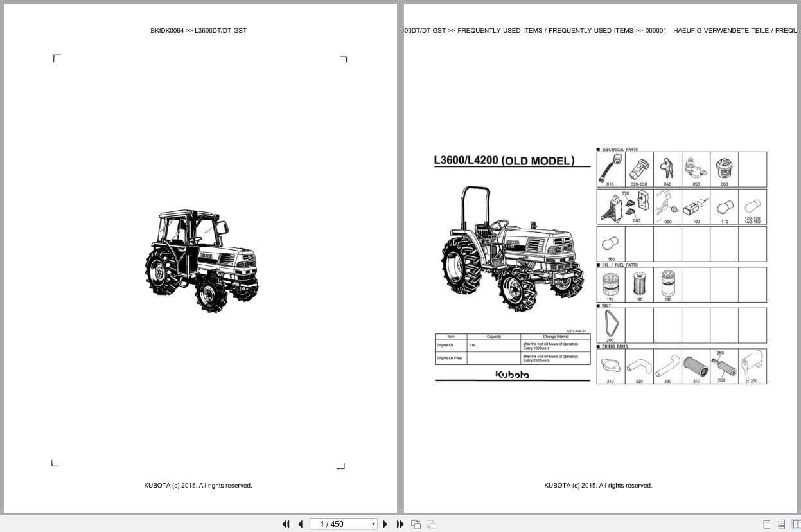Switch to single page view
The height and width of the screenshot is (532, 801).
pos(767,524)
